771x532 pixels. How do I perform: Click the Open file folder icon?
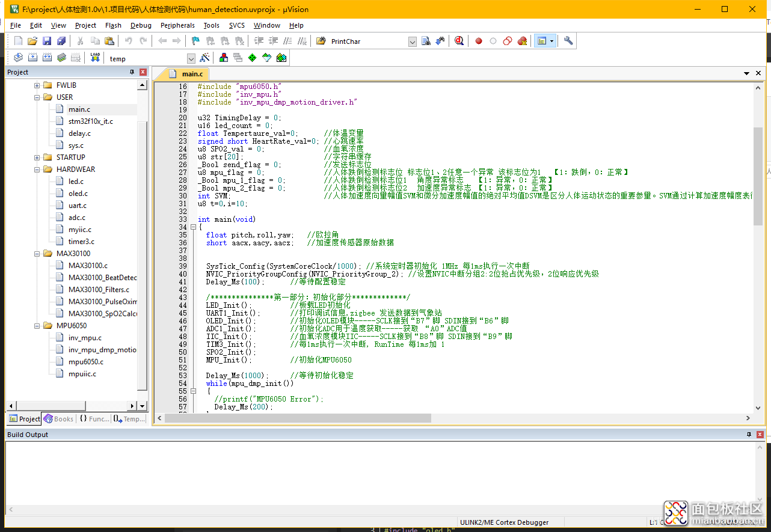[32, 41]
